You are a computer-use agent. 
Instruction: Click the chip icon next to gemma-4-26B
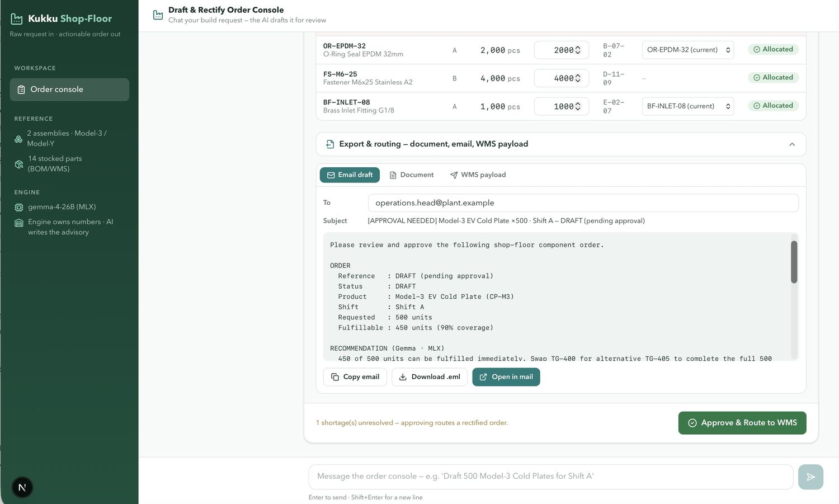19,208
